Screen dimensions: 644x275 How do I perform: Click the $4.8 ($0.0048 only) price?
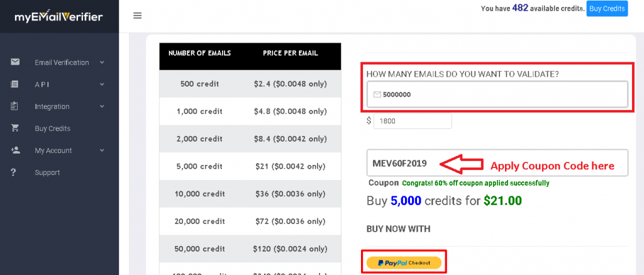[x=291, y=111]
